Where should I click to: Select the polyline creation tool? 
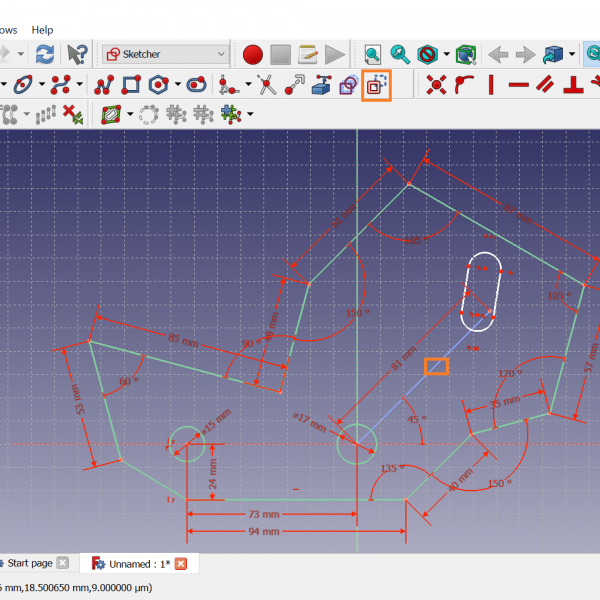point(104,85)
